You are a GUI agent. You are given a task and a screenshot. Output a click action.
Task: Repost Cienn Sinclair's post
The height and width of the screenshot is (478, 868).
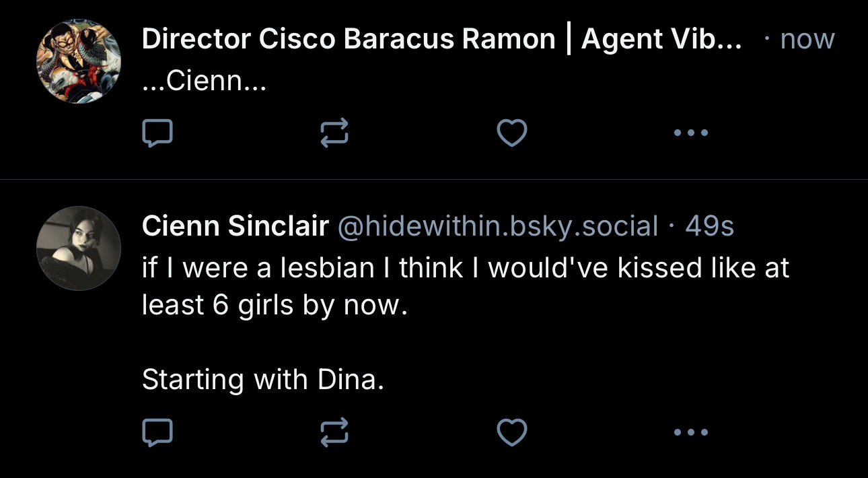[334, 432]
